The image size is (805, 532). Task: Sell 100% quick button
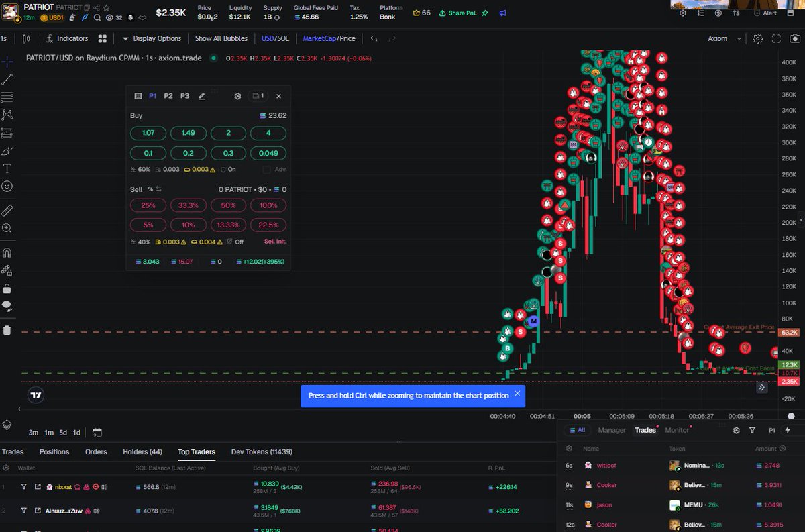click(x=268, y=205)
